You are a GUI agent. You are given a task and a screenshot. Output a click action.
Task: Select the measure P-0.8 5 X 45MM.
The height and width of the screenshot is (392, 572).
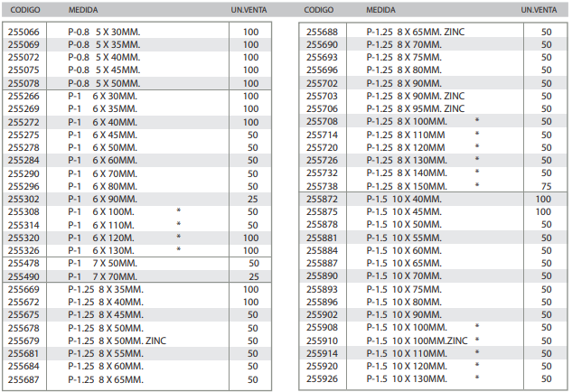pos(105,70)
